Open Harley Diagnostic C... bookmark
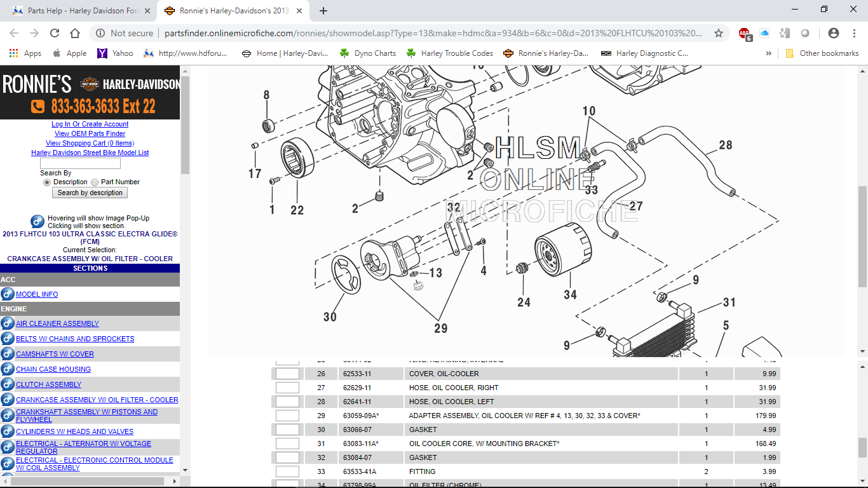Viewport: 868px width, 488px height. coord(644,53)
